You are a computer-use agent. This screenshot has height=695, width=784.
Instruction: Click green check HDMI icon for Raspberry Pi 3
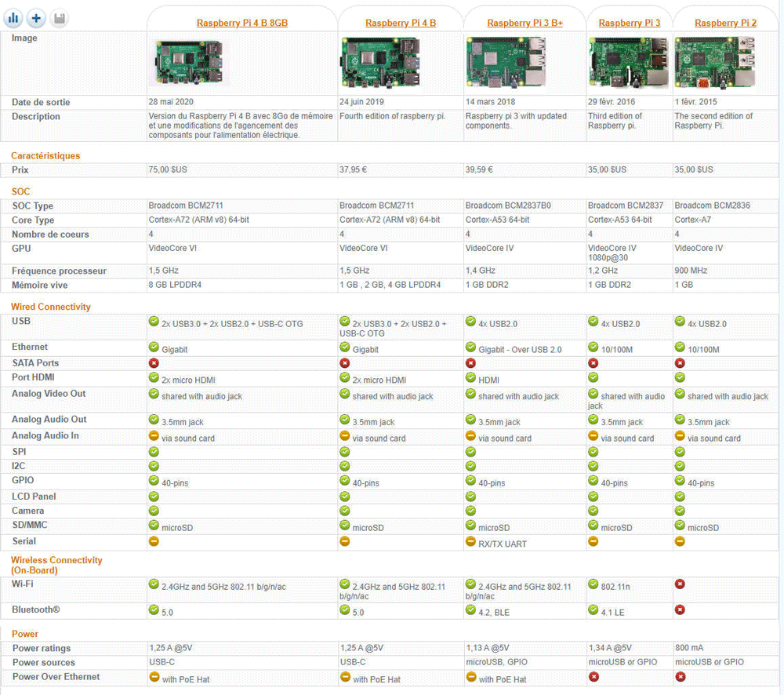coord(593,377)
